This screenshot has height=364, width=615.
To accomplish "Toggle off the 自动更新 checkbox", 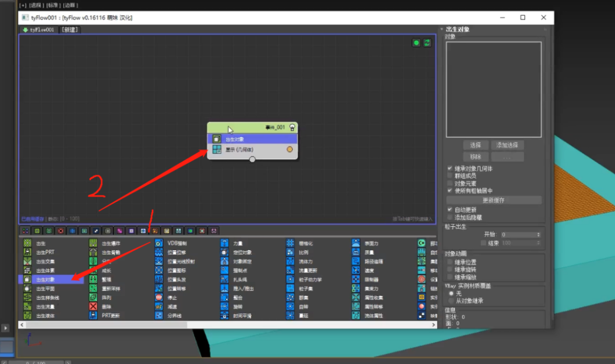I will (x=450, y=209).
